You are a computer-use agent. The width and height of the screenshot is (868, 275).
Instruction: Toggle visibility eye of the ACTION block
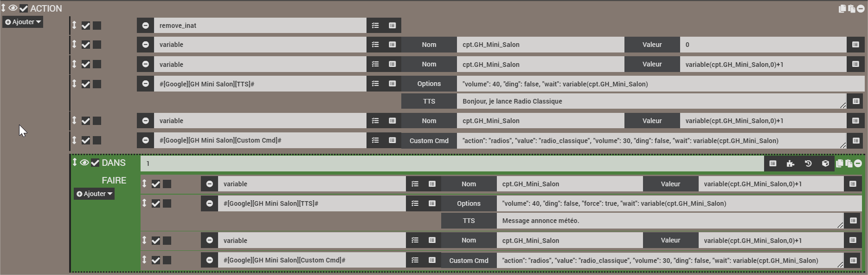[x=13, y=8]
